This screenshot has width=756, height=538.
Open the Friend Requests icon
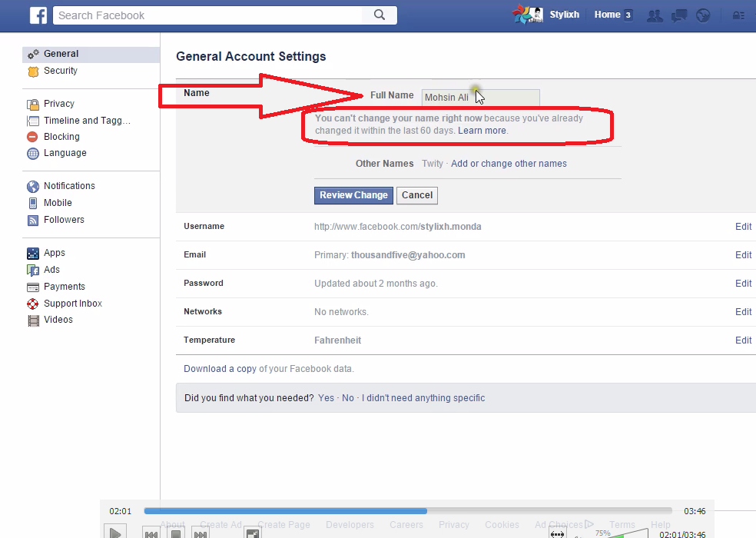point(655,16)
